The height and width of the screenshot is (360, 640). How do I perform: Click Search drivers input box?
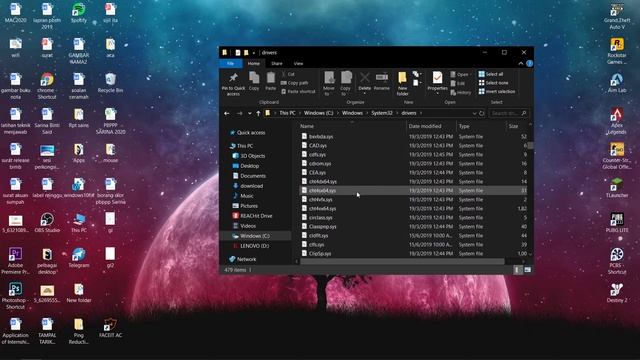(508, 113)
